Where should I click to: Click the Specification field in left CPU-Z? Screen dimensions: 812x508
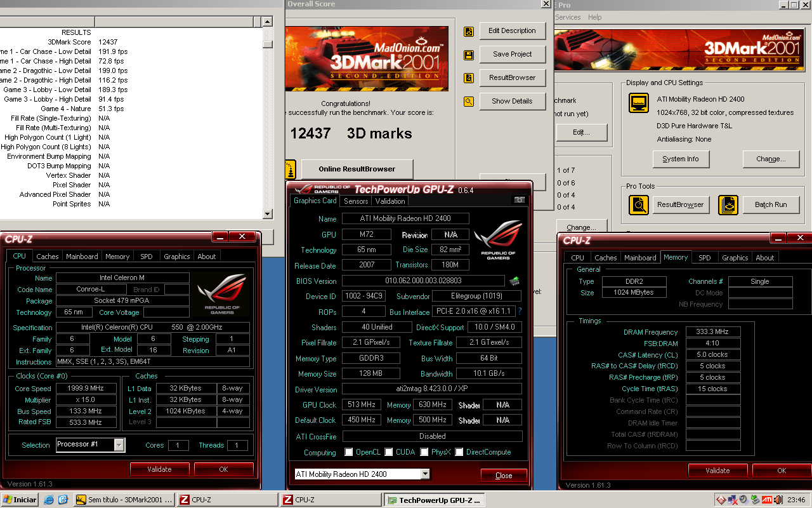[153, 328]
